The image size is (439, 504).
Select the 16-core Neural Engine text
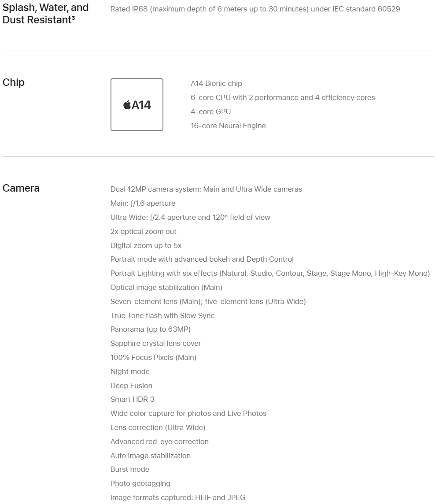click(x=228, y=126)
